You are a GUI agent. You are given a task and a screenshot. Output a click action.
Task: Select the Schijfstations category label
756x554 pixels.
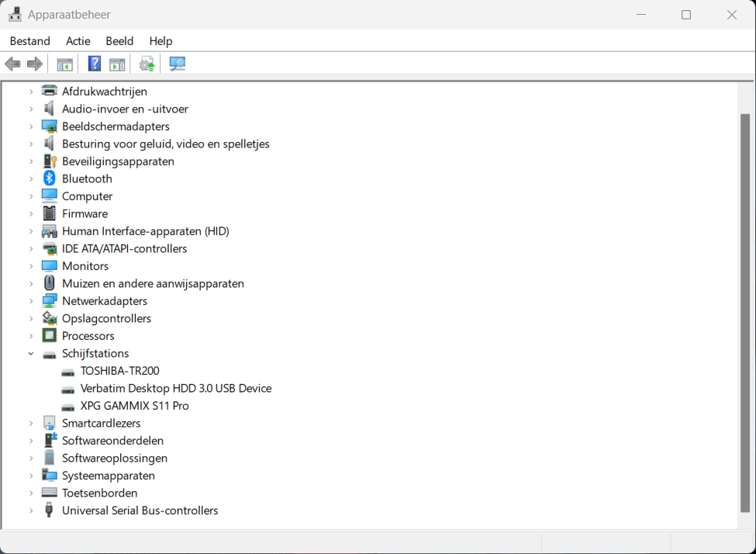point(95,353)
